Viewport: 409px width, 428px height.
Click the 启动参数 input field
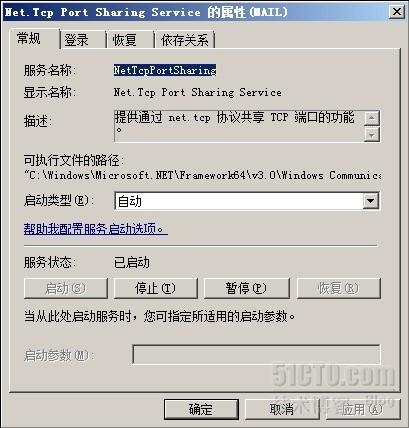click(256, 354)
